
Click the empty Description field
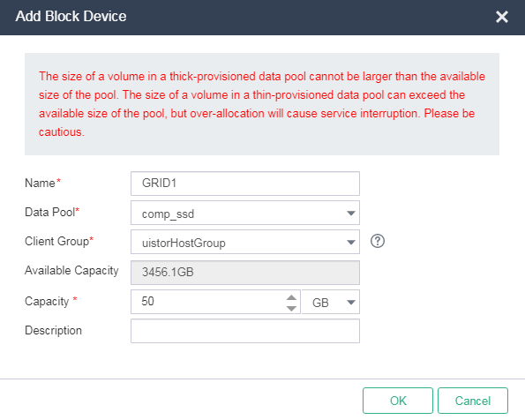[245, 331]
